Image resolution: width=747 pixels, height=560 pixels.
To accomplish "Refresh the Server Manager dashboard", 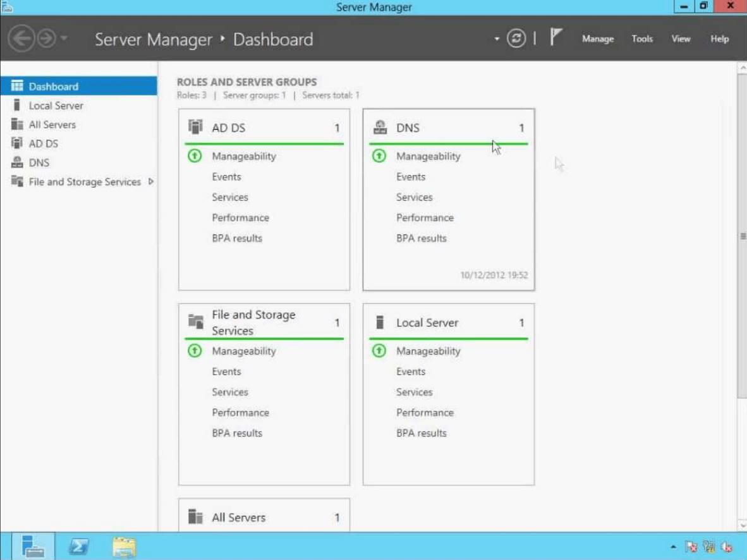I will click(516, 38).
